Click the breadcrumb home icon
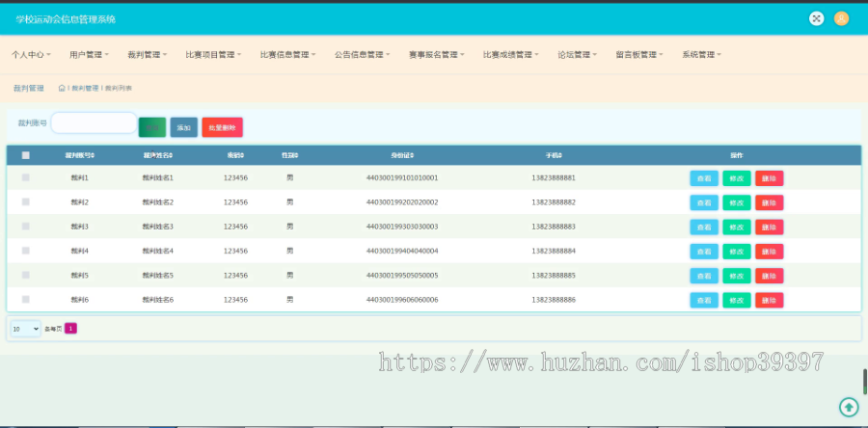This screenshot has height=428, width=868. (62, 88)
